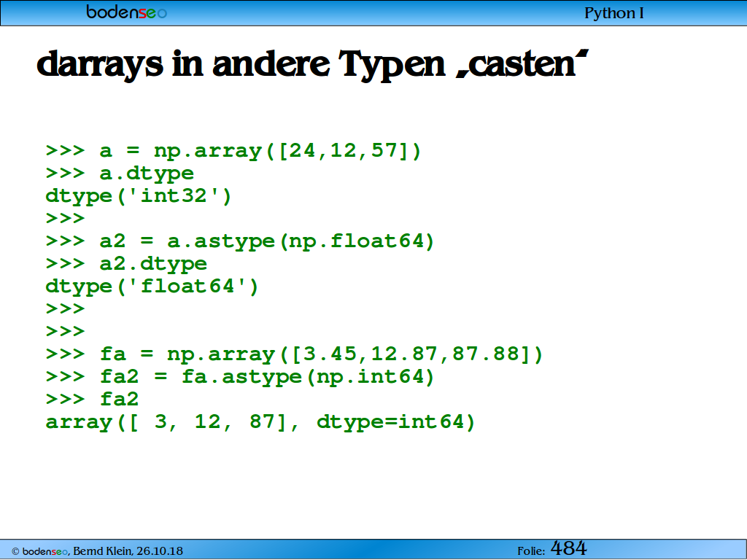747x560 pixels.
Task: Click the footer copyright 'bodenseo, Bernd Klein, 26.10.18'
Action: 97,551
